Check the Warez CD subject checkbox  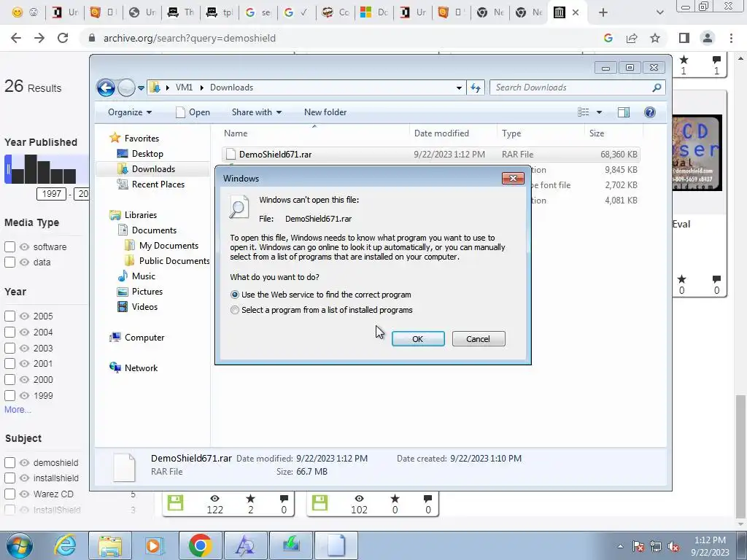click(9, 494)
